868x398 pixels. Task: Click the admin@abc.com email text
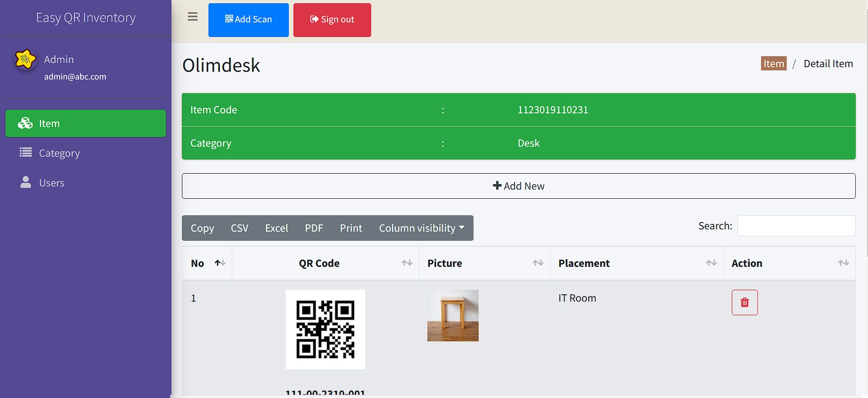[75, 77]
